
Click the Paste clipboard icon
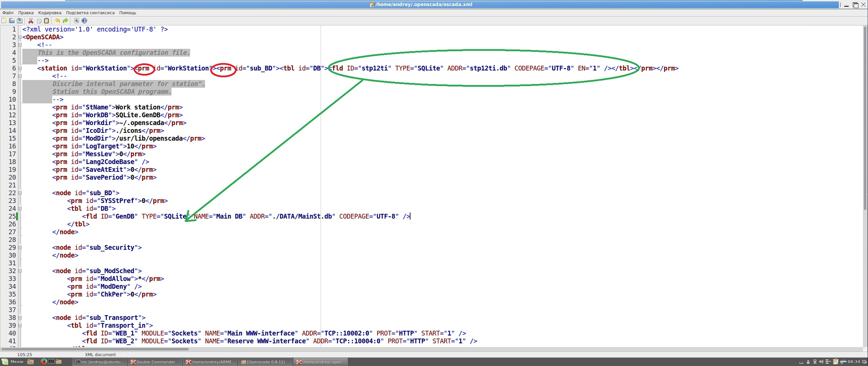click(46, 21)
